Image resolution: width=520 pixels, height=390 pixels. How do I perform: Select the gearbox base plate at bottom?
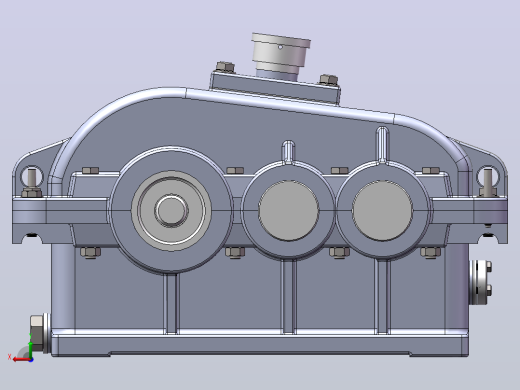[x=260, y=344]
